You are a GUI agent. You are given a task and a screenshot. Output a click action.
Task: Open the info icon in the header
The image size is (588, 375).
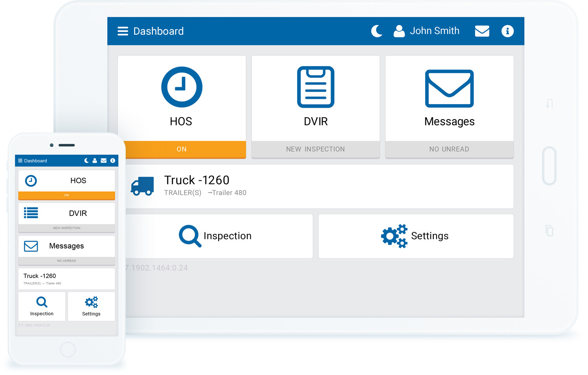507,31
